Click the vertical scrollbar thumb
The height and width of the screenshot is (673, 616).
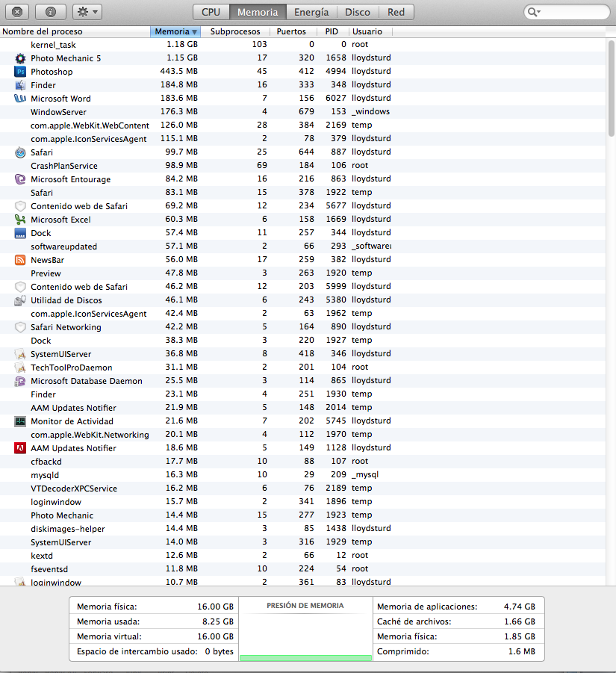tap(611, 89)
